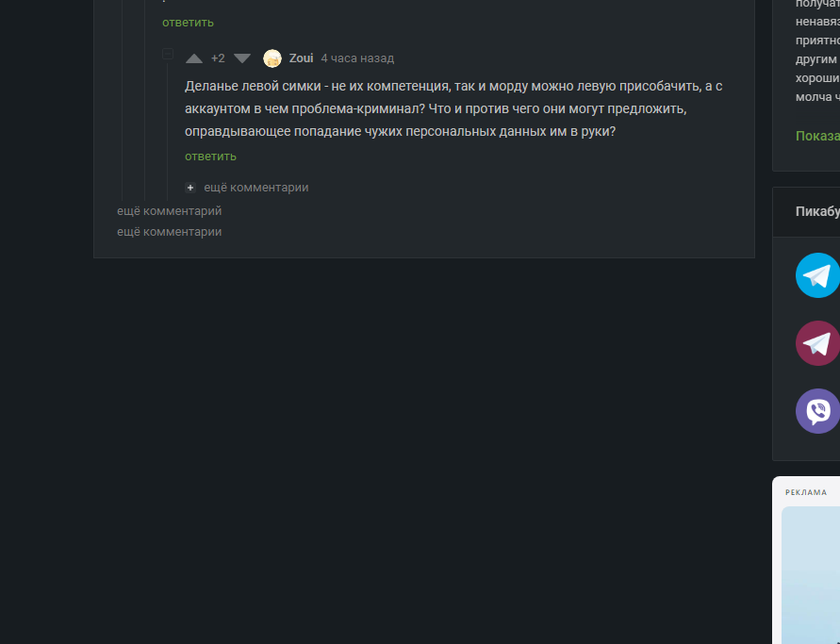
Task: Open the username link Zoui
Action: pyautogui.click(x=301, y=58)
